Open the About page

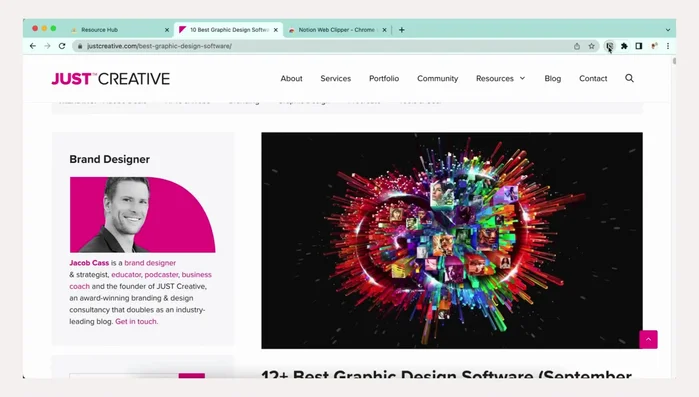pos(292,78)
